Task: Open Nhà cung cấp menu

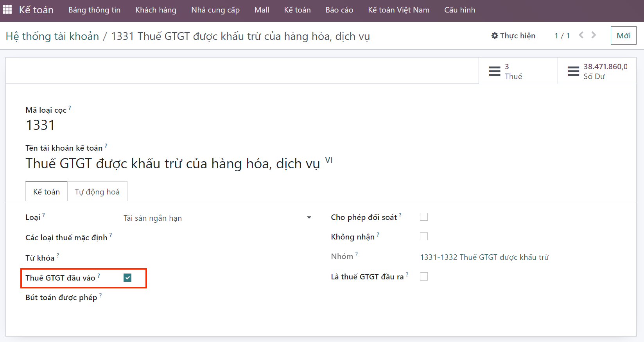Action: point(215,10)
